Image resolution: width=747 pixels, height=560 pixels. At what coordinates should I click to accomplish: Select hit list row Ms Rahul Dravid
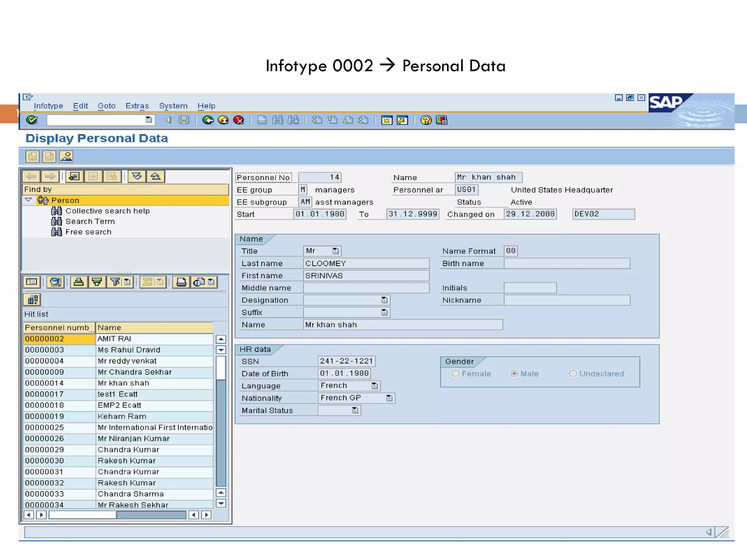click(x=118, y=350)
